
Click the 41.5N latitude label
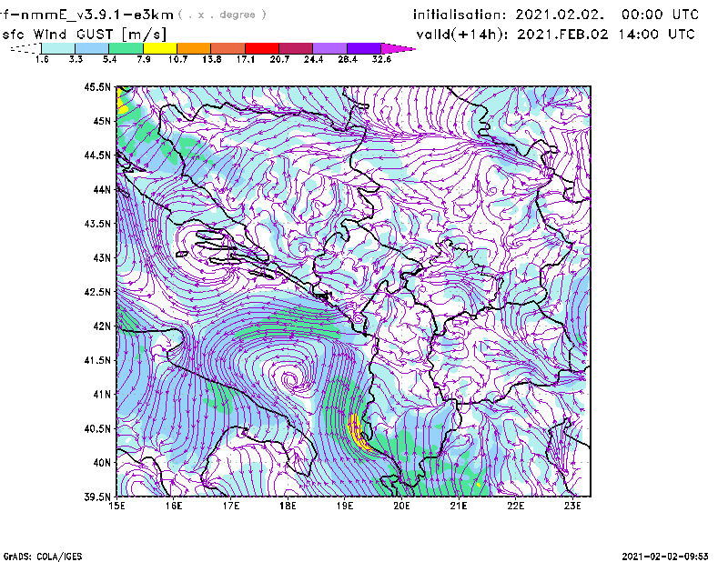pyautogui.click(x=97, y=360)
